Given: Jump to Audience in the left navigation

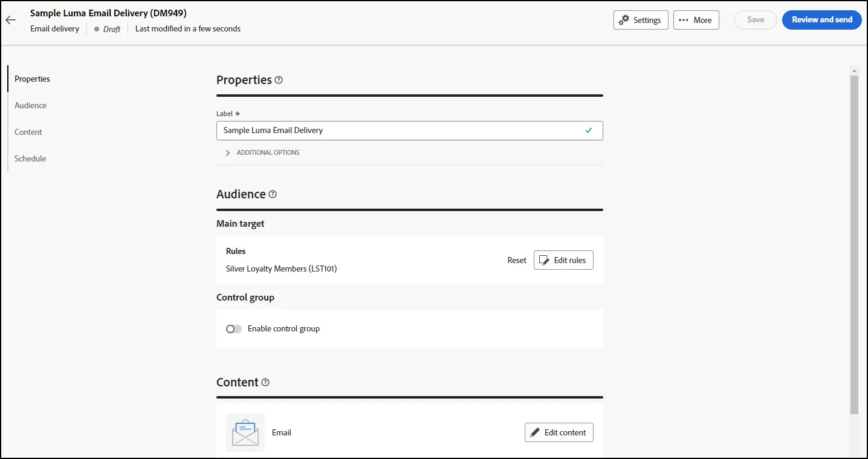Looking at the screenshot, I should (x=31, y=105).
